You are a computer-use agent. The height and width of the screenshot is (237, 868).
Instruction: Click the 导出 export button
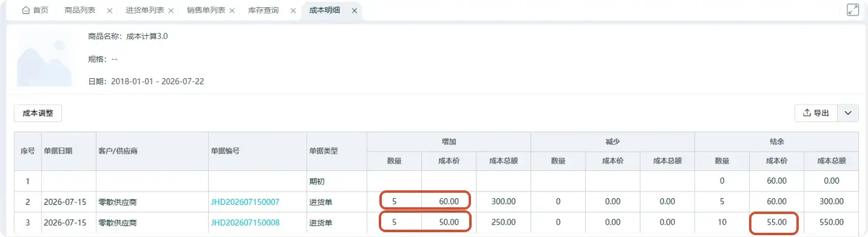816,113
